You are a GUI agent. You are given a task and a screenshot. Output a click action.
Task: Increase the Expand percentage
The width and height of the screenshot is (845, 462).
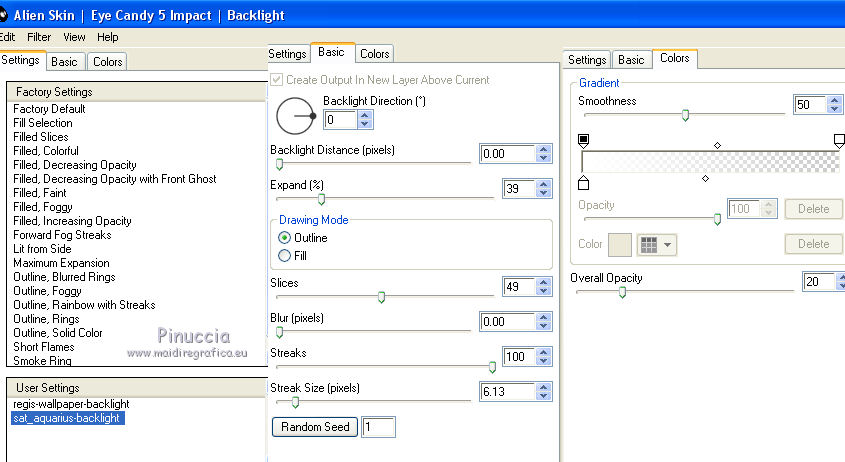(x=544, y=184)
